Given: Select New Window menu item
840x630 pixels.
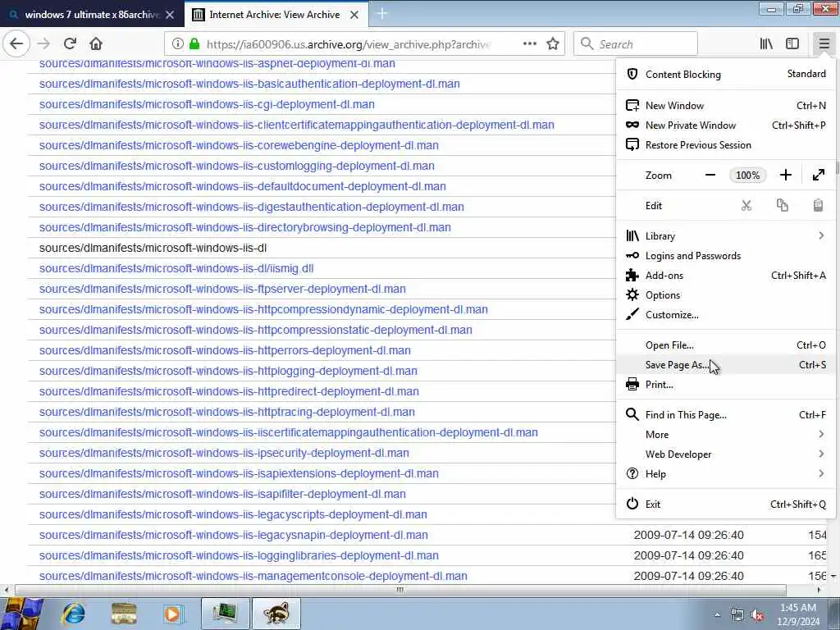Looking at the screenshot, I should (725, 106).
